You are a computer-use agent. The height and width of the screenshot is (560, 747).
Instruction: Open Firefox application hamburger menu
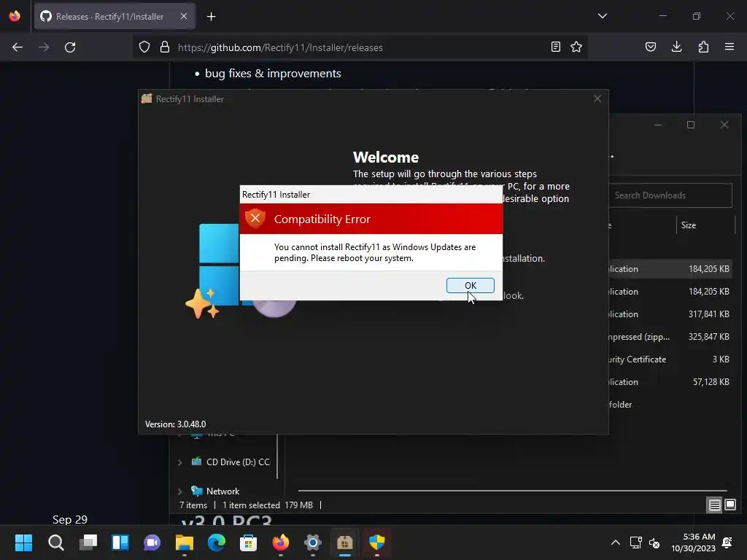click(x=729, y=47)
